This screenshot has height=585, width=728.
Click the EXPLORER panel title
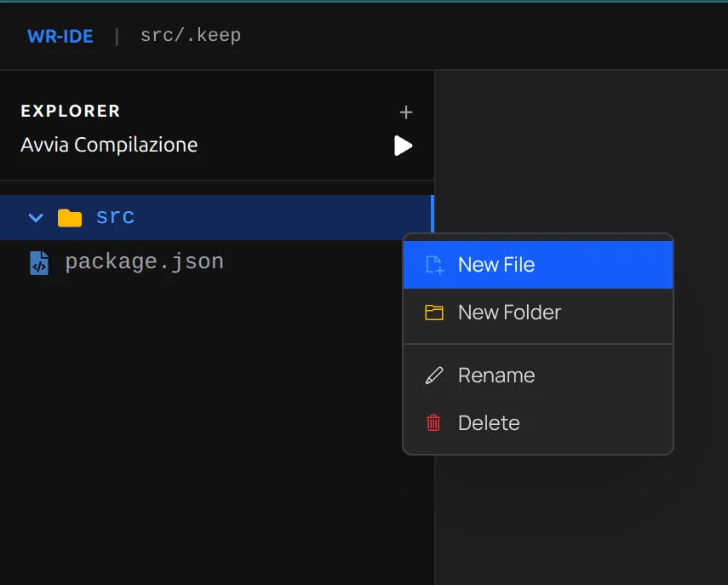(x=71, y=112)
